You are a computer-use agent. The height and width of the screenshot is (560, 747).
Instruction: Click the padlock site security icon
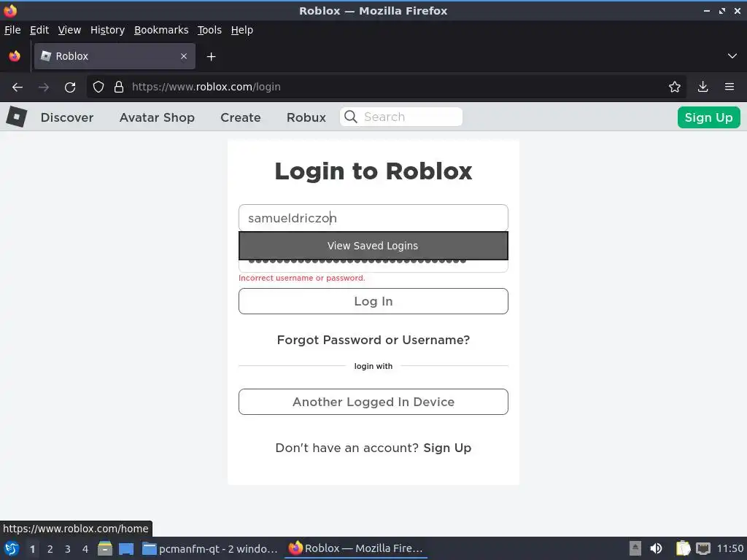coord(119,87)
